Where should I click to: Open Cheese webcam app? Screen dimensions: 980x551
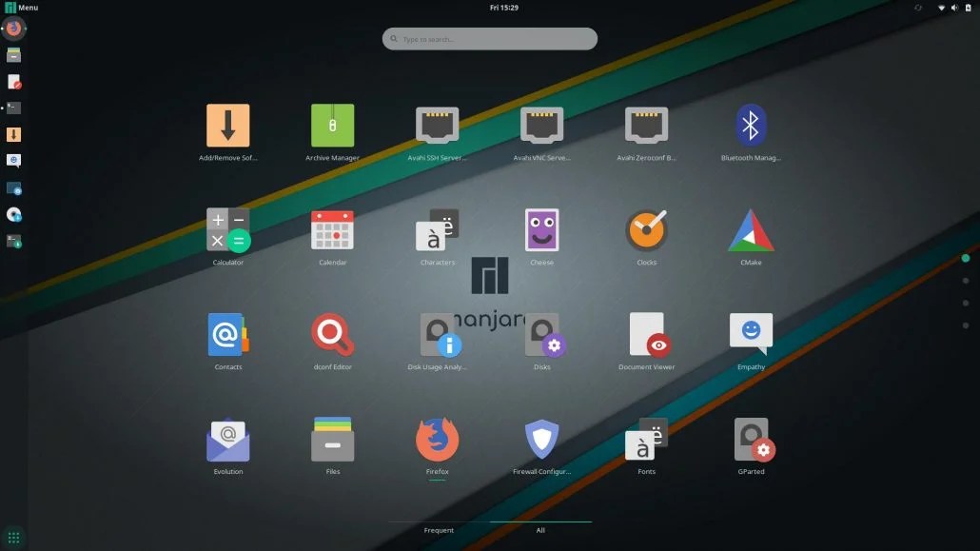tap(541, 236)
